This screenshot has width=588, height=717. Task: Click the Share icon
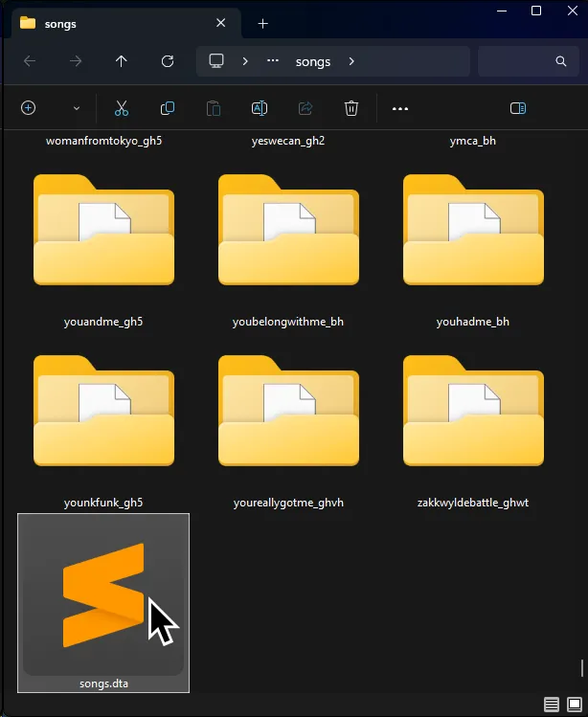(305, 108)
